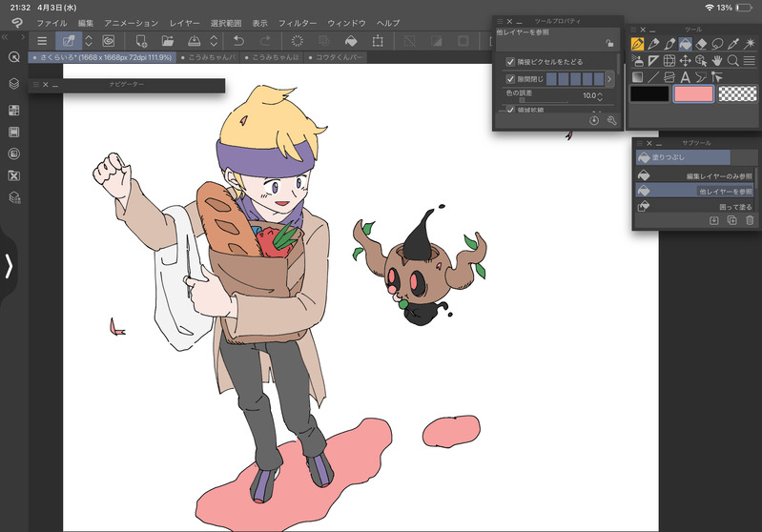The height and width of the screenshot is (532, 762).
Task: Open sub tool detail wrench icon
Action: click(x=612, y=120)
